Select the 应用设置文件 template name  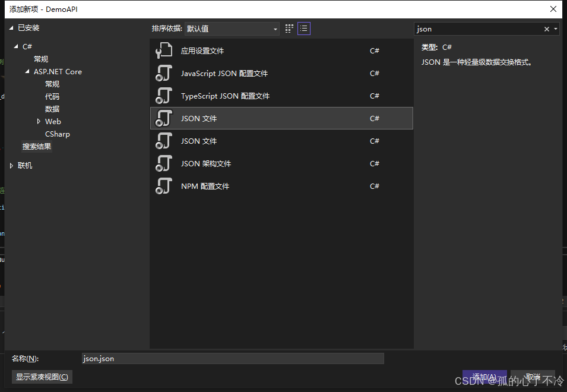[x=202, y=50]
